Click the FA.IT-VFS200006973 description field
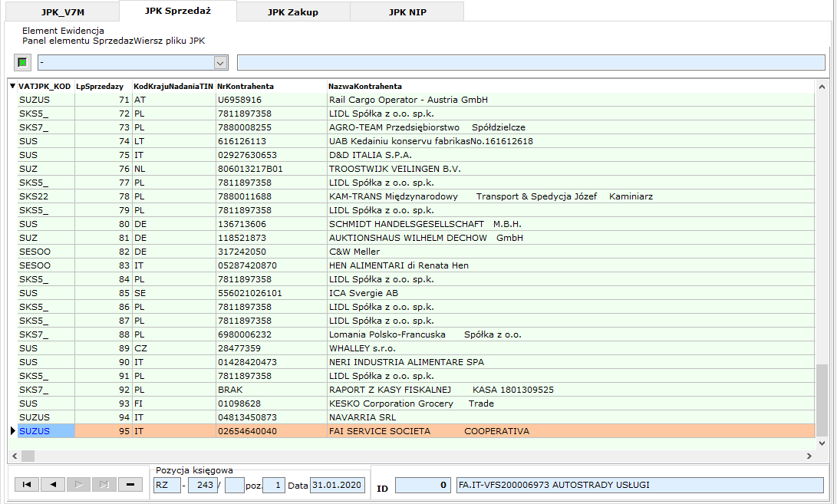This screenshot has width=837, height=504. tap(640, 485)
